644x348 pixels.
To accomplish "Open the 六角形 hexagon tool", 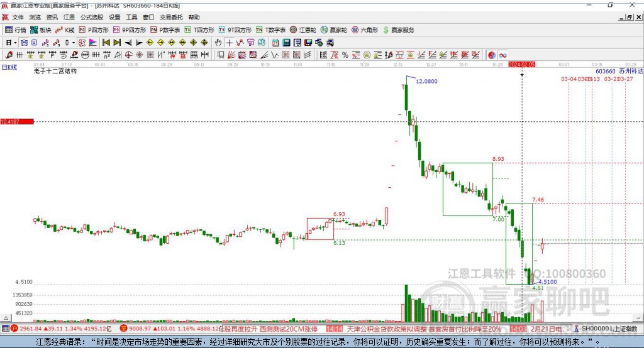I will [x=365, y=30].
